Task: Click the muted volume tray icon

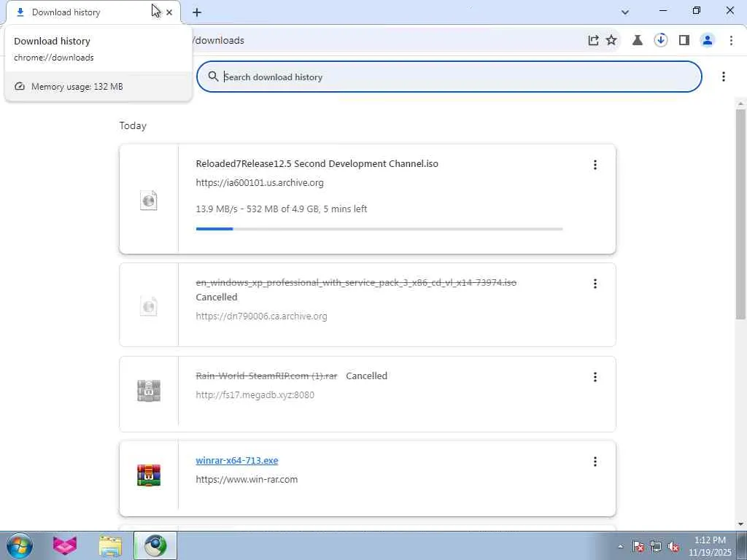Action: 673,546
